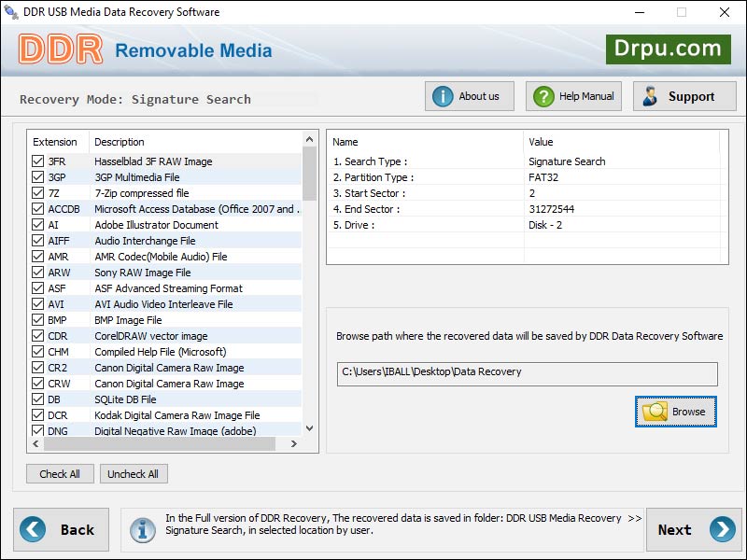The height and width of the screenshot is (560, 747).
Task: Click the circular Back arrow icon
Action: coord(34,529)
